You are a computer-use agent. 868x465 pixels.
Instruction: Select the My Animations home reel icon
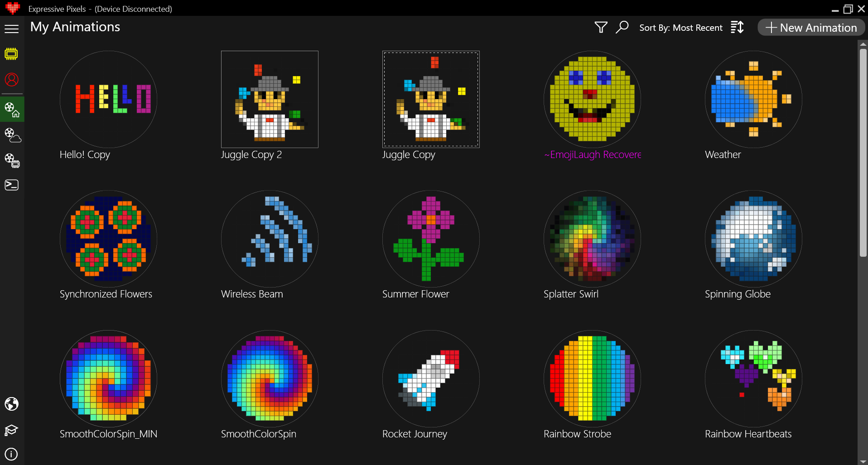12,109
